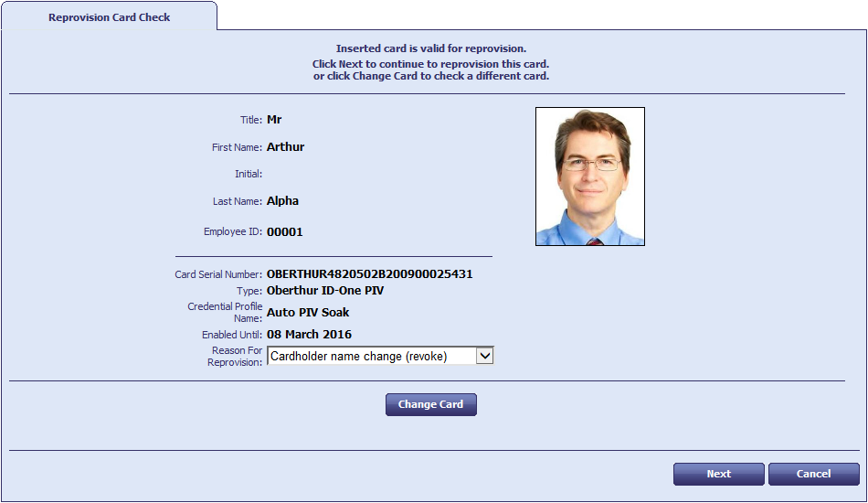Click the 'Reason For Reprovision' field label

pyautogui.click(x=236, y=356)
